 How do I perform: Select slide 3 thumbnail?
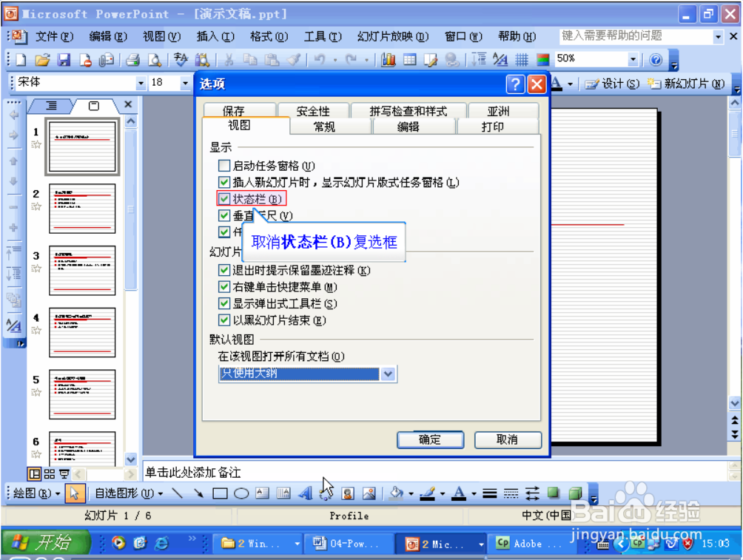point(82,271)
